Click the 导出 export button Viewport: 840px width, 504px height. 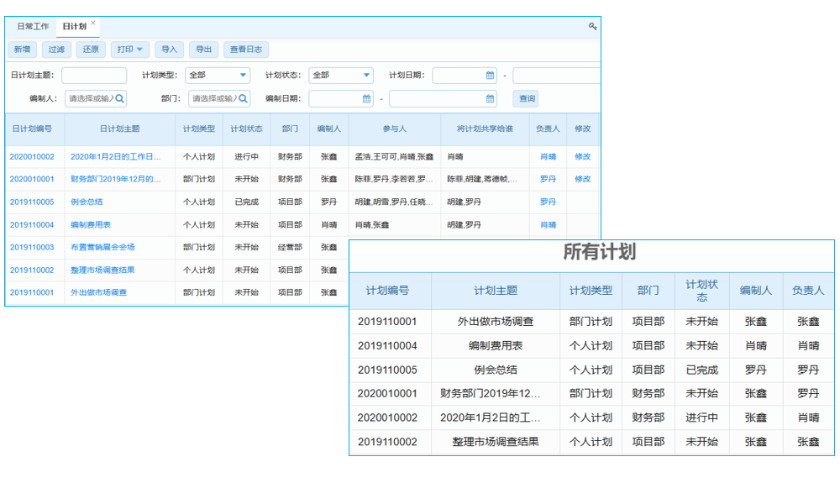pos(202,50)
